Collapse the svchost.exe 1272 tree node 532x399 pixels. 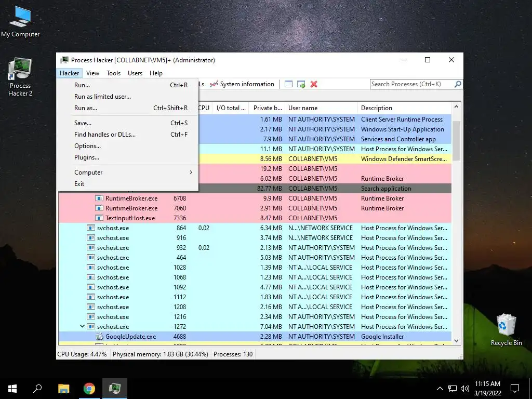82,326
